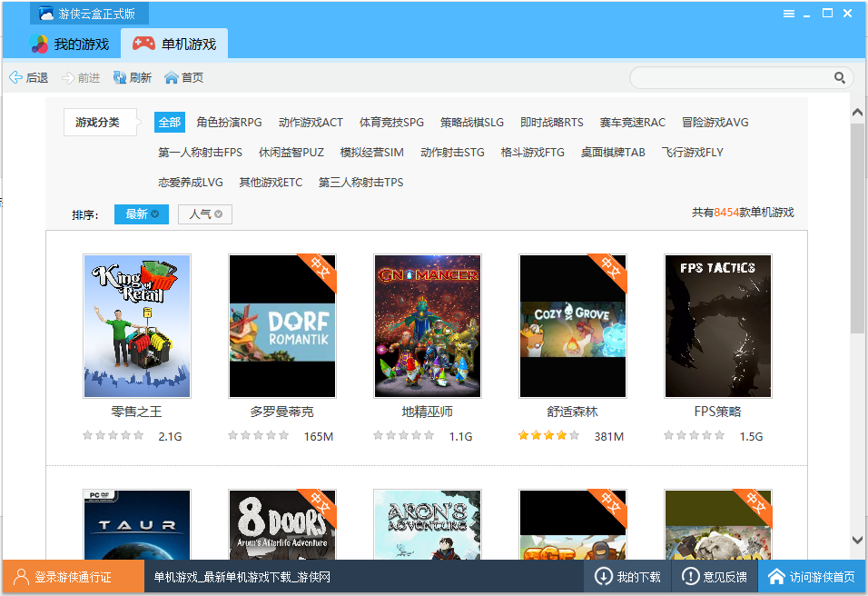Filter by 动作游戏ACT
This screenshot has height=596, width=868.
311,123
